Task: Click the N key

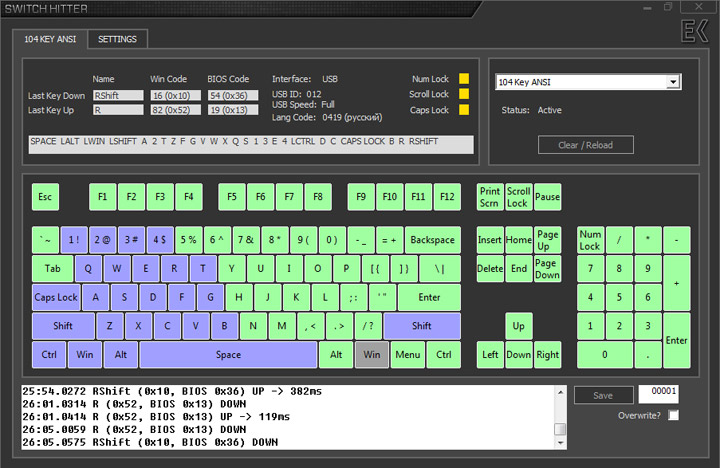Action: click(x=253, y=326)
